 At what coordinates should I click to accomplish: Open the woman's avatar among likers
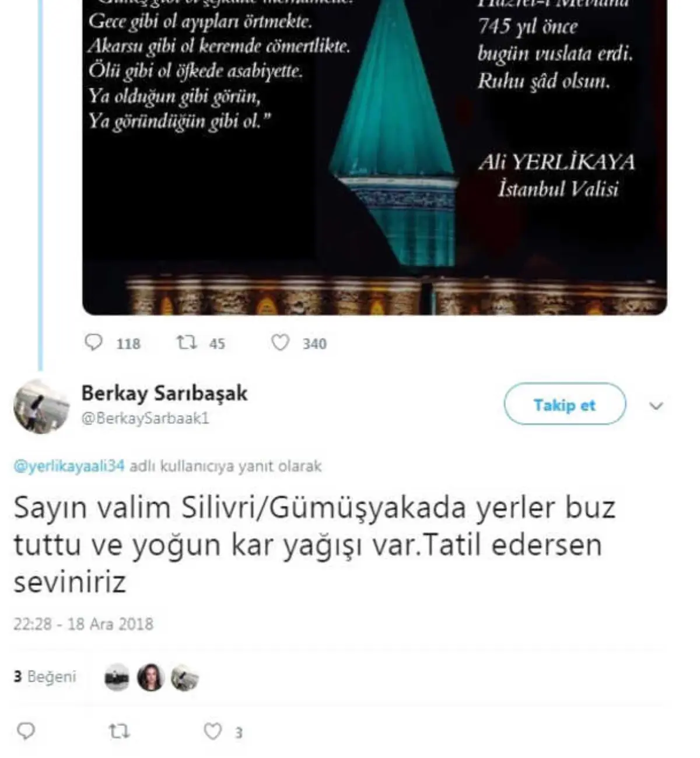150,678
